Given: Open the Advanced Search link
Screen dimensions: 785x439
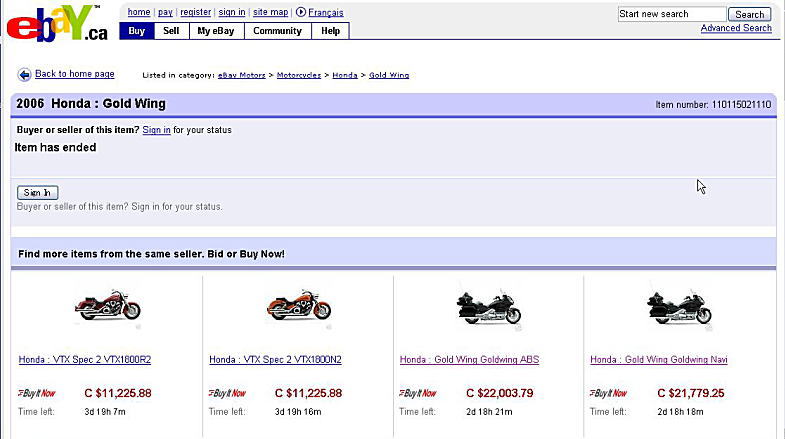Looking at the screenshot, I should (x=735, y=28).
